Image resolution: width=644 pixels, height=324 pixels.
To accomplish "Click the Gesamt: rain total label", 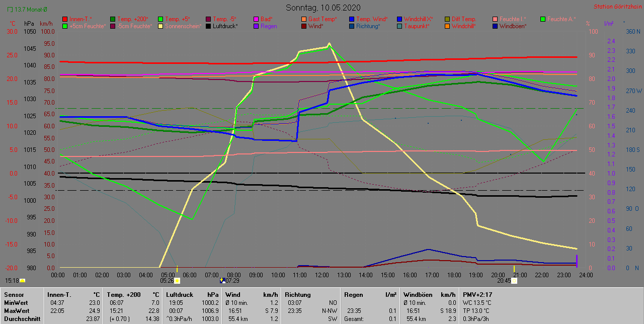I will point(354,319).
